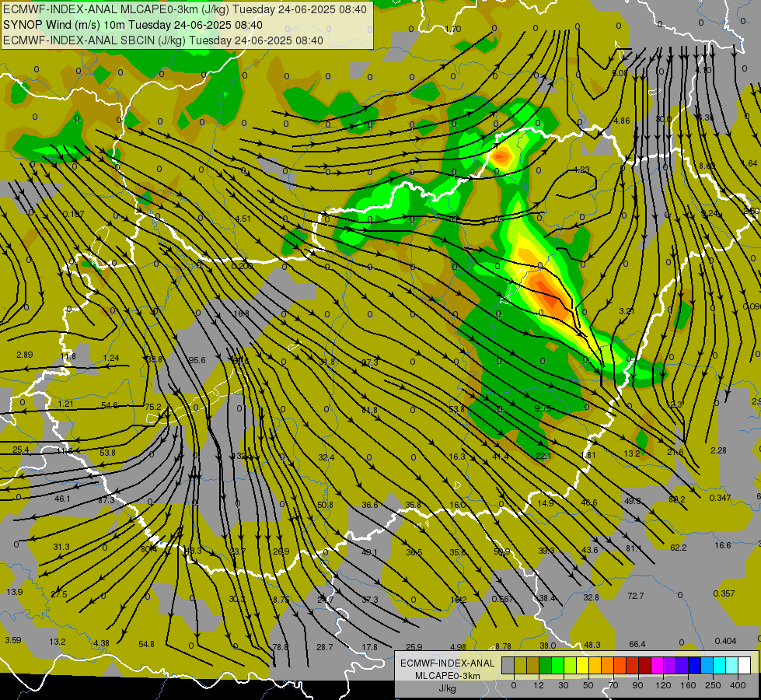This screenshot has height=700, width=761.
Task: Click the legend scale value 50
Action: 588,685
